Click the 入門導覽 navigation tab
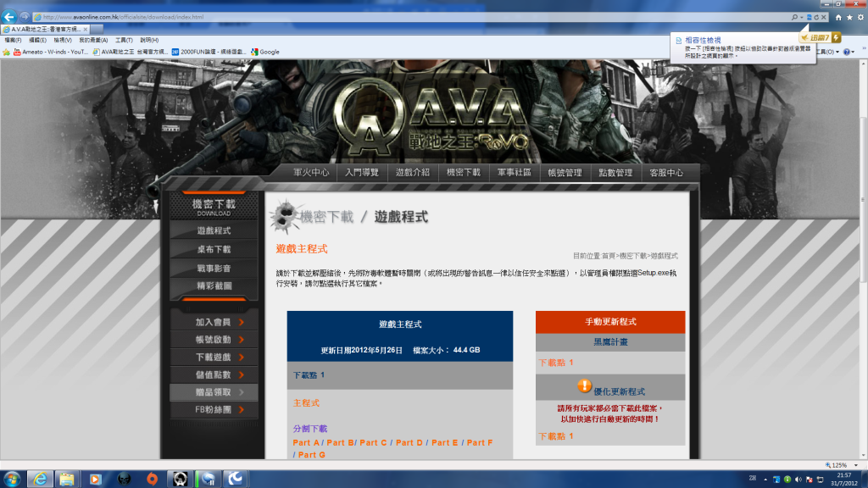 [362, 173]
